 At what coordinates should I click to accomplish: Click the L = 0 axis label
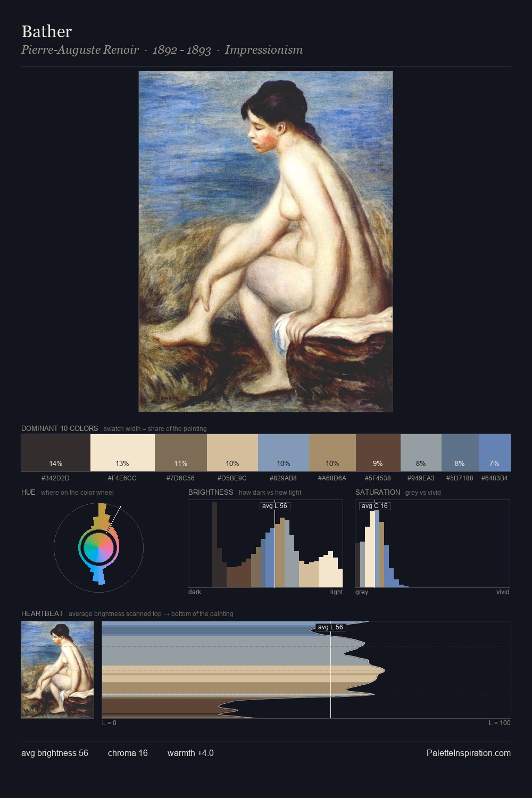coord(109,723)
